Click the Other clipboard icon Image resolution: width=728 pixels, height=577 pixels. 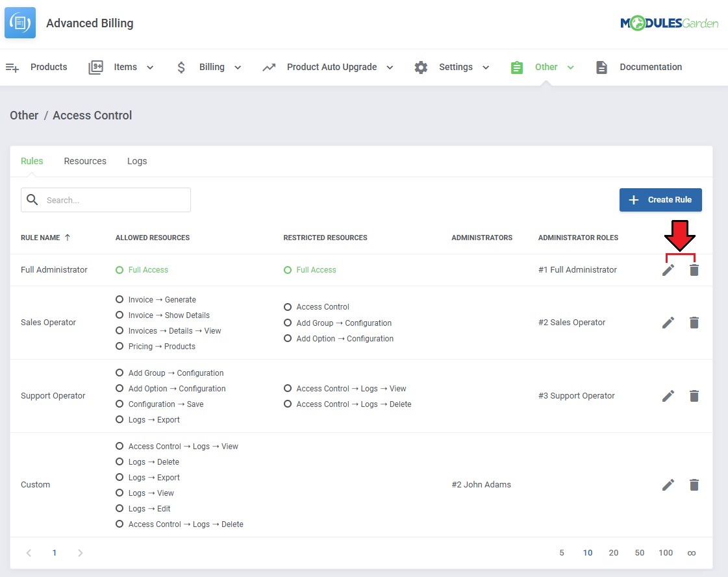coord(517,68)
